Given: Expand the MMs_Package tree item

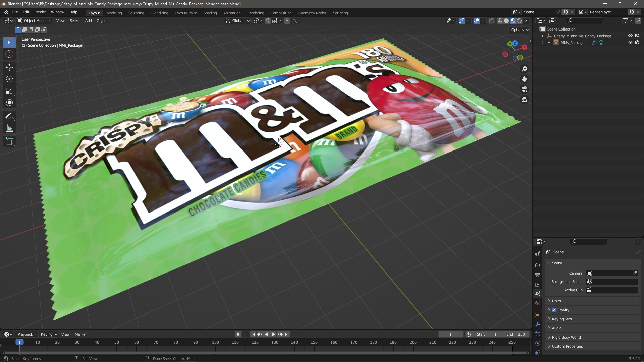Looking at the screenshot, I should pos(549,42).
